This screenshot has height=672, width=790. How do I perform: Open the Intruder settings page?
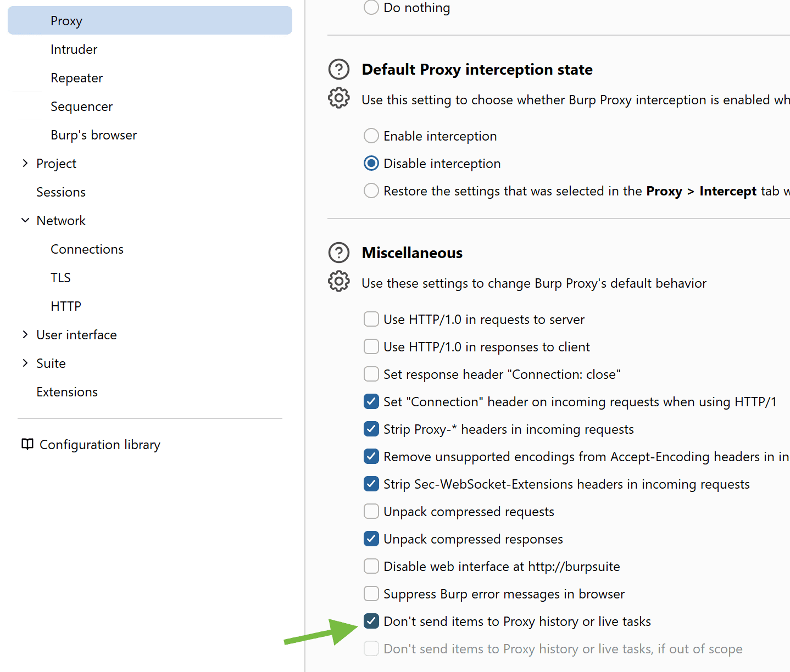pyautogui.click(x=74, y=49)
